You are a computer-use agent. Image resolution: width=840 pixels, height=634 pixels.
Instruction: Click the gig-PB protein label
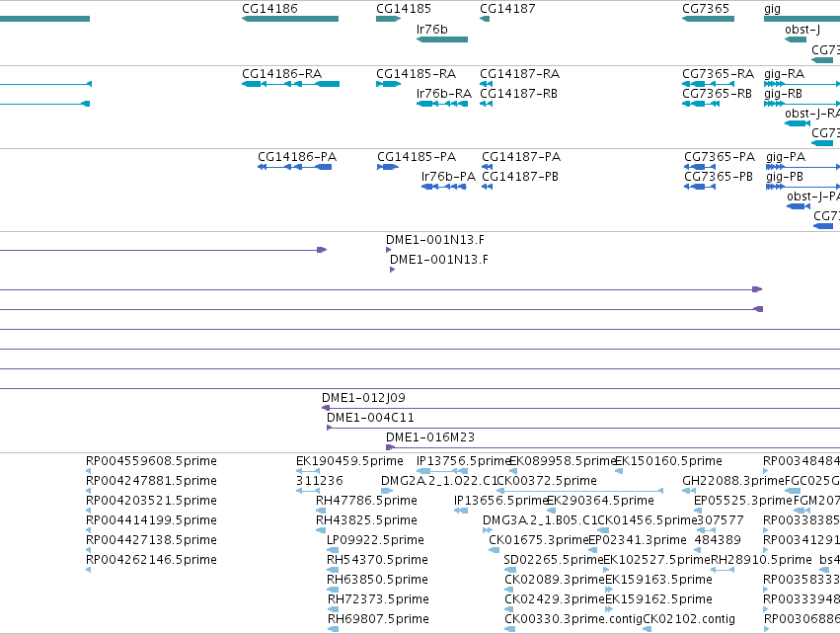point(785,177)
